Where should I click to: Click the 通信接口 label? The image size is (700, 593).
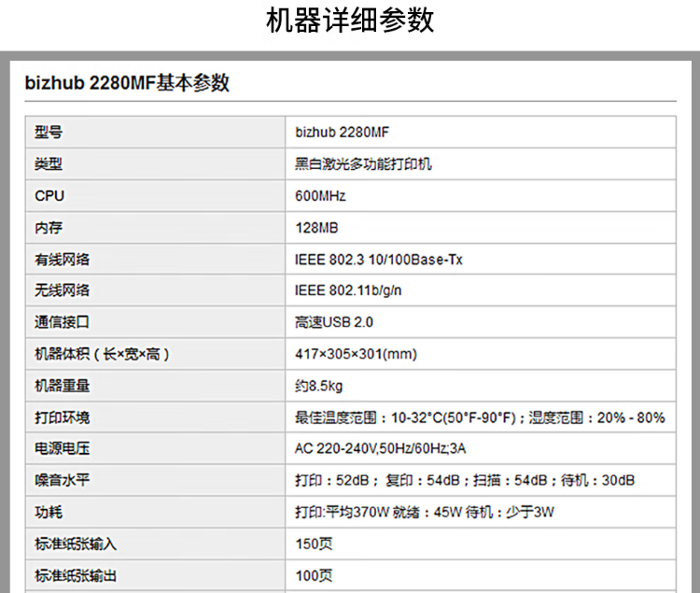(x=62, y=322)
